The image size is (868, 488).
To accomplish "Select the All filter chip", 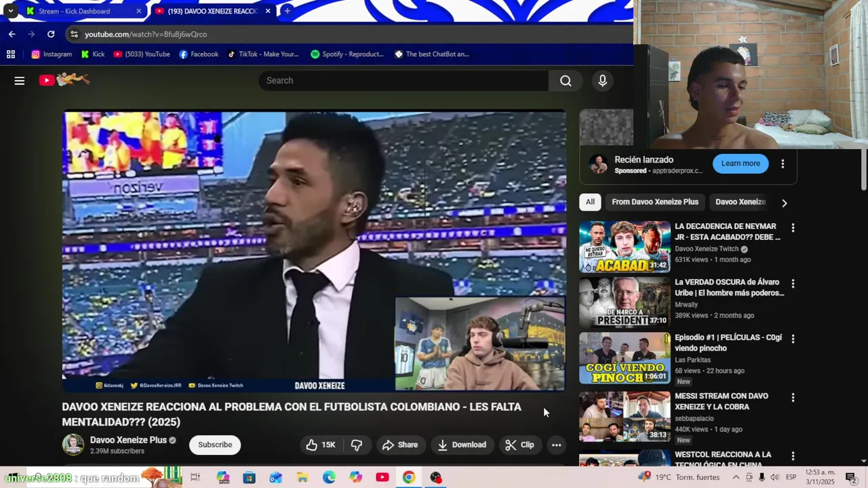I will coord(590,202).
